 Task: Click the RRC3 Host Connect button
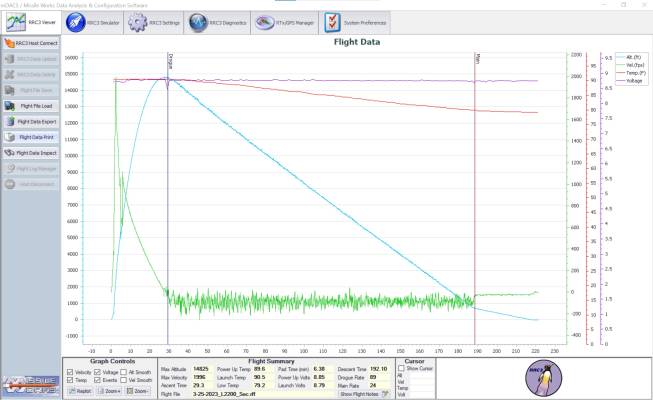31,45
